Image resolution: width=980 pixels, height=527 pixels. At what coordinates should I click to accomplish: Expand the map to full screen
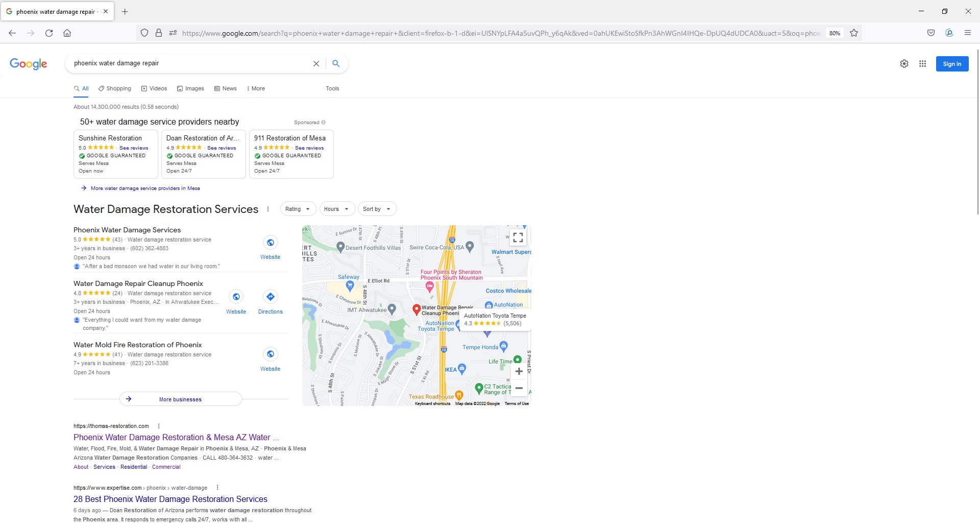(x=518, y=237)
